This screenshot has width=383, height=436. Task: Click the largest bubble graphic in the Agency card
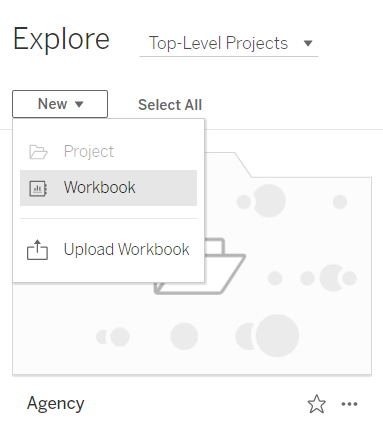click(x=277, y=336)
